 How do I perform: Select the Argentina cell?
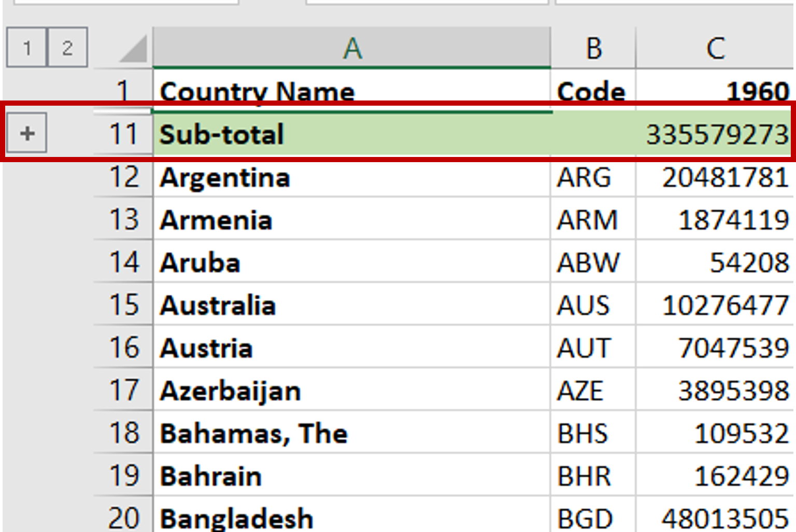coord(311,177)
